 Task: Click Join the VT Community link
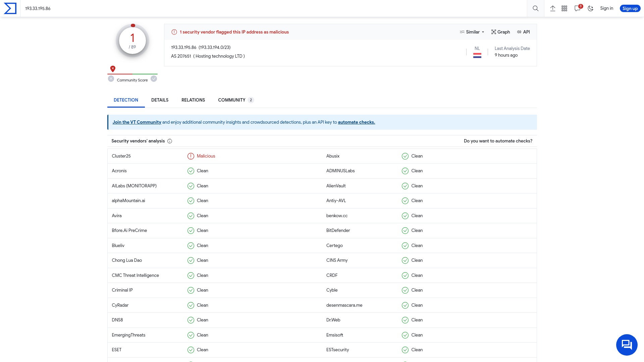tap(137, 122)
